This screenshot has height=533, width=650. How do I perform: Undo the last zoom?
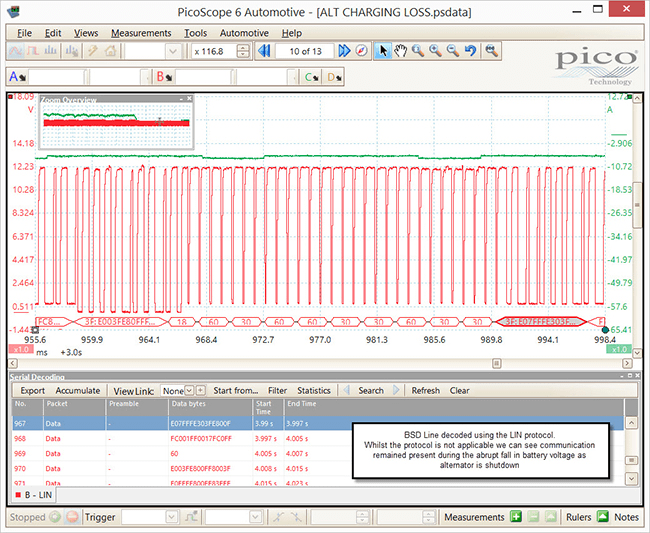[471, 51]
